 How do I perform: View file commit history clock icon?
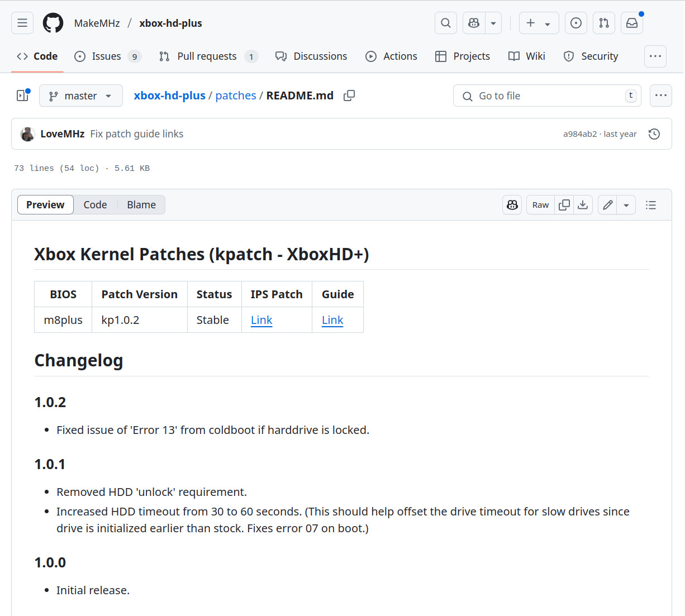[x=654, y=134]
